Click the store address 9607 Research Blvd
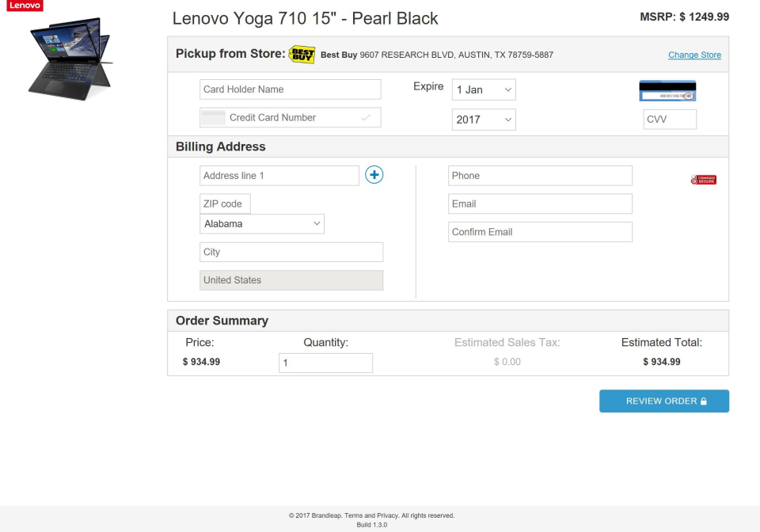The image size is (760, 532). point(456,55)
